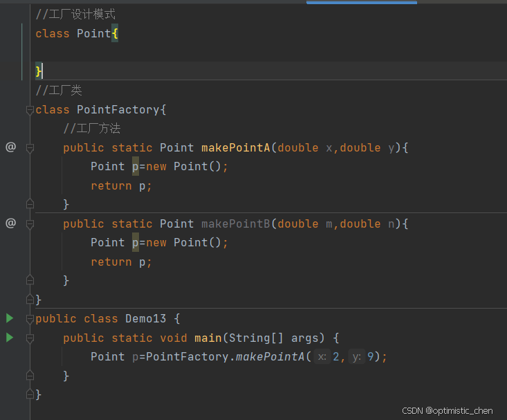Image resolution: width=507 pixels, height=420 pixels.
Task: Click the main method name
Action: click(208, 338)
